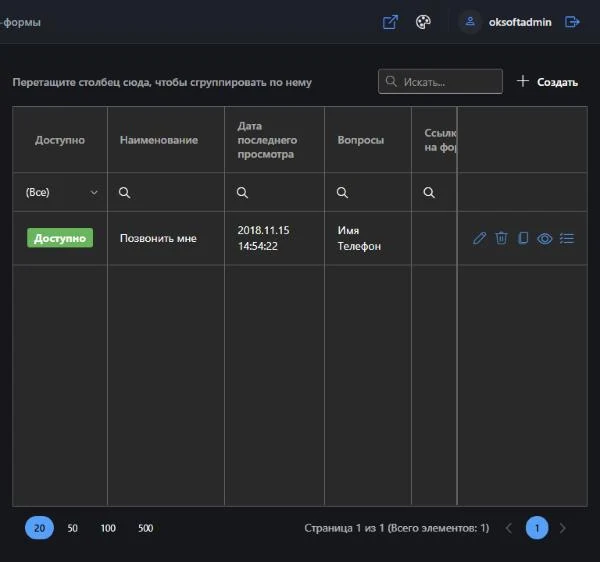The image size is (600, 562).
Task: Sort by Дата последнего просмотра header
Action: 274,140
